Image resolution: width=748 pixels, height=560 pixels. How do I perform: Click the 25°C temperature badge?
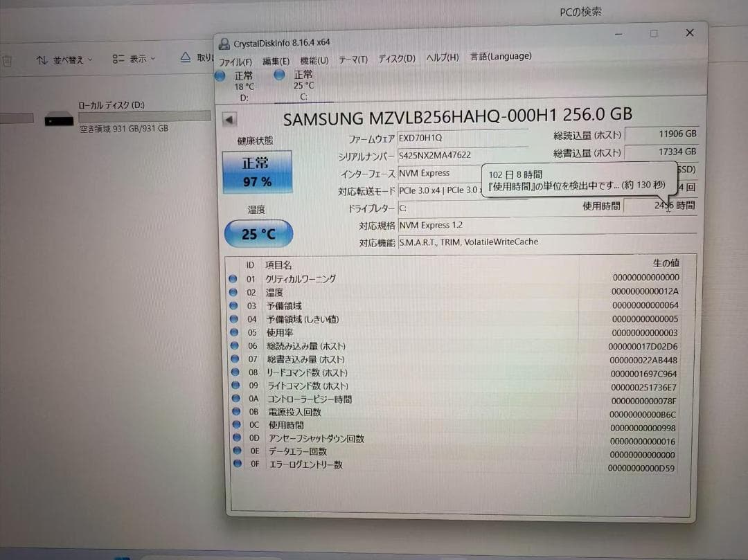coord(257,233)
